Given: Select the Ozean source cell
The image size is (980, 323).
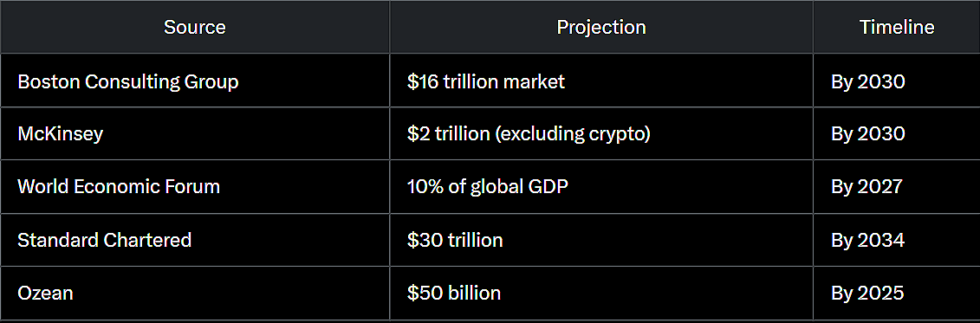Looking at the screenshot, I should tap(195, 293).
